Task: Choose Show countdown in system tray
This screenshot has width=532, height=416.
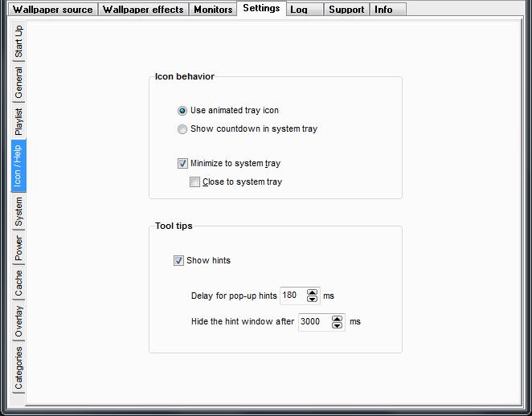Action: [x=182, y=129]
